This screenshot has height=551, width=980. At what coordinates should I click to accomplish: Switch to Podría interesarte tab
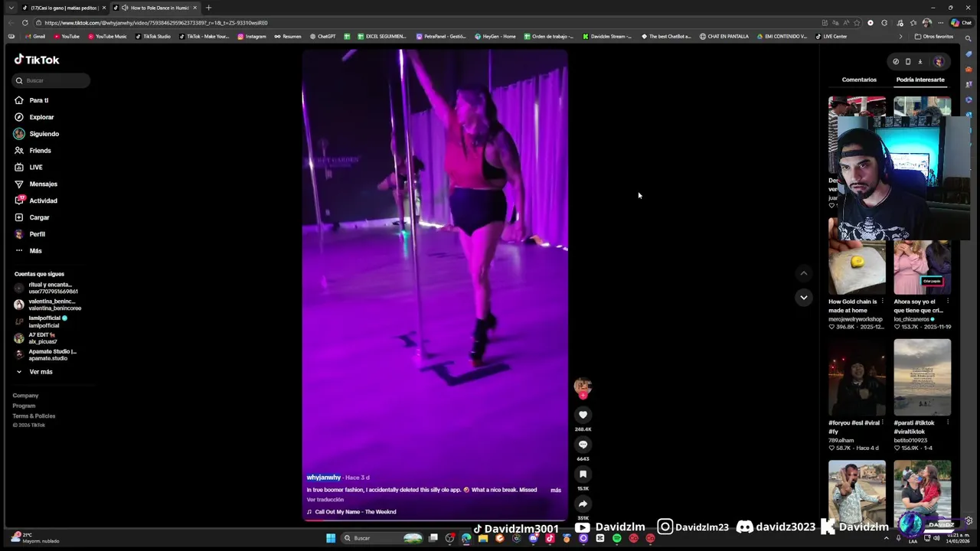920,80
